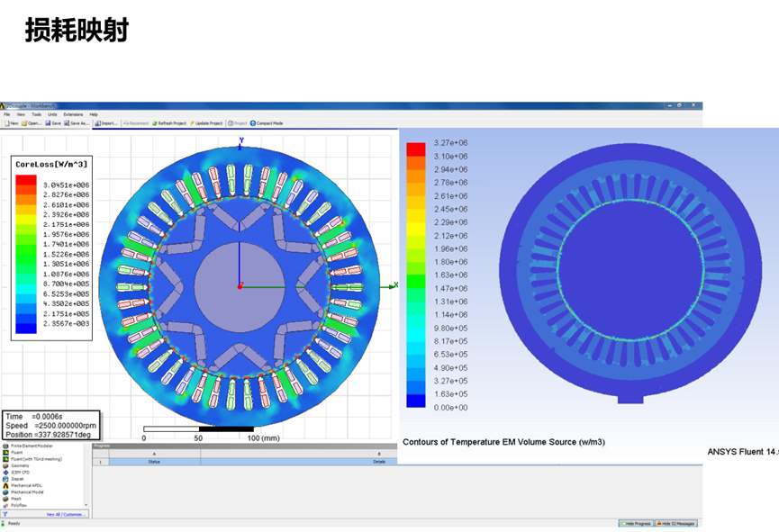Viewport: 779px width, 532px height.
Task: Create a New project from toolbar
Action: coord(12,123)
